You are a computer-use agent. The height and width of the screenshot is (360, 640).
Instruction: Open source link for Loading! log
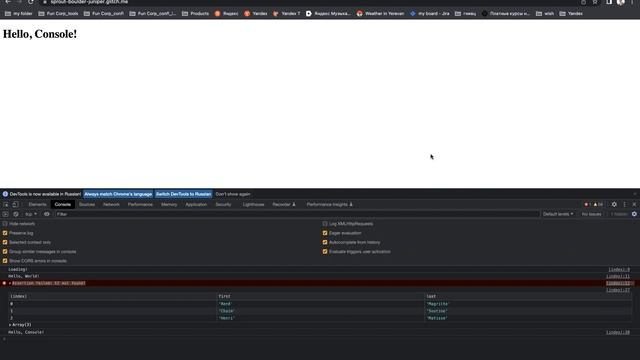[x=619, y=269]
